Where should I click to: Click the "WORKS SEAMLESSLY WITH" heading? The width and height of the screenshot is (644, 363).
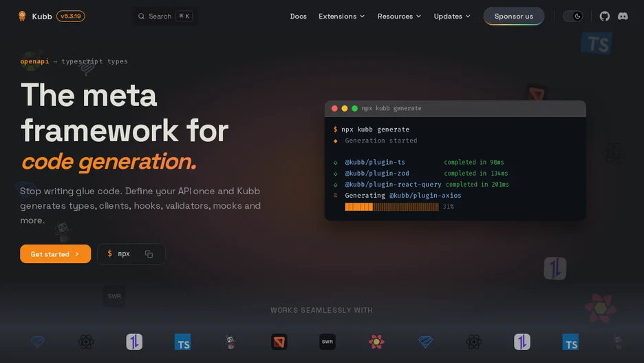321,311
